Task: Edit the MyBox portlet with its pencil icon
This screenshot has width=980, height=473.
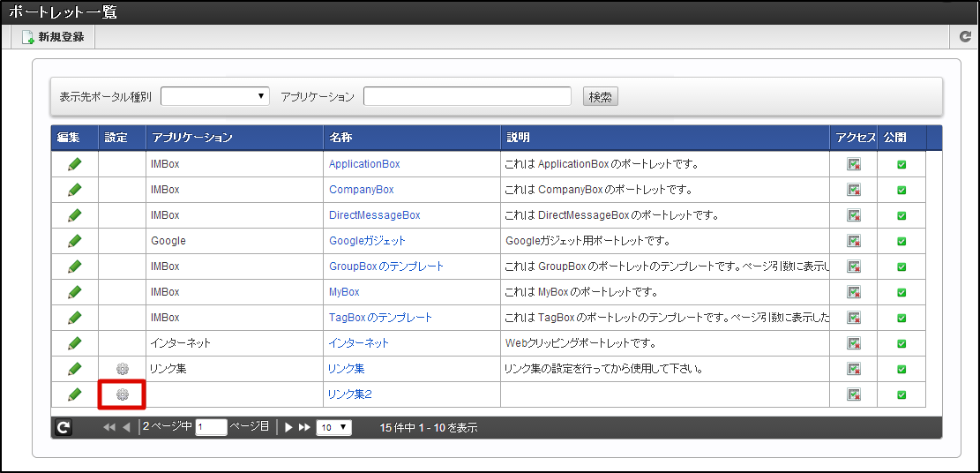Action: point(74,292)
